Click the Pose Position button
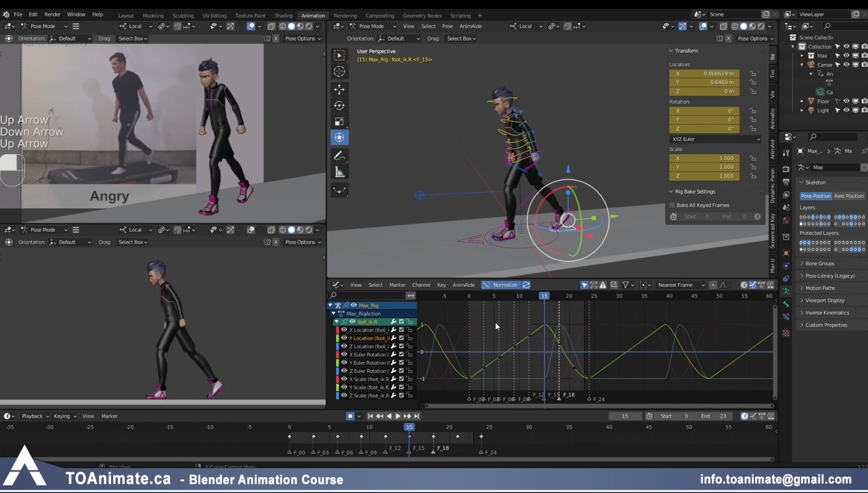The width and height of the screenshot is (868, 493). pyautogui.click(x=816, y=196)
